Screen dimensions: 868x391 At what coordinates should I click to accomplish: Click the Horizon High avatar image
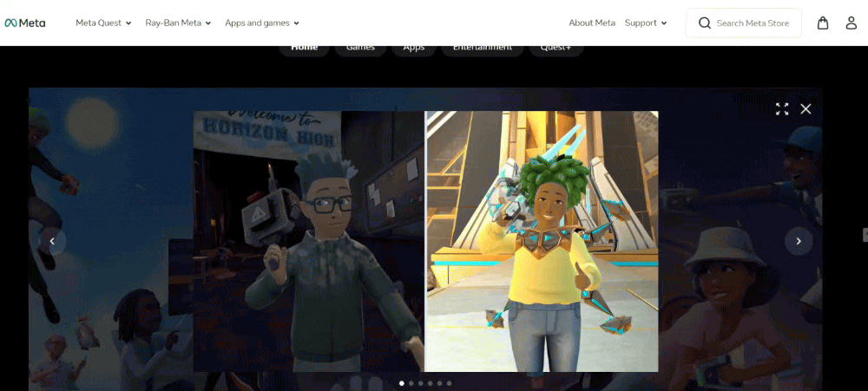point(308,241)
